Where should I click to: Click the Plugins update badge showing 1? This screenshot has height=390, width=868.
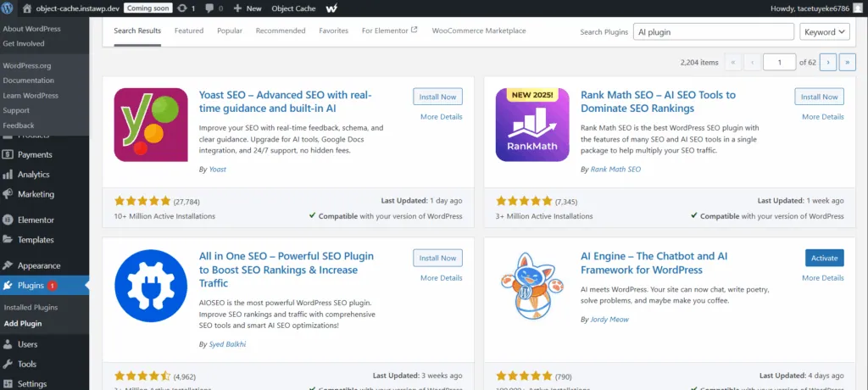(52, 286)
